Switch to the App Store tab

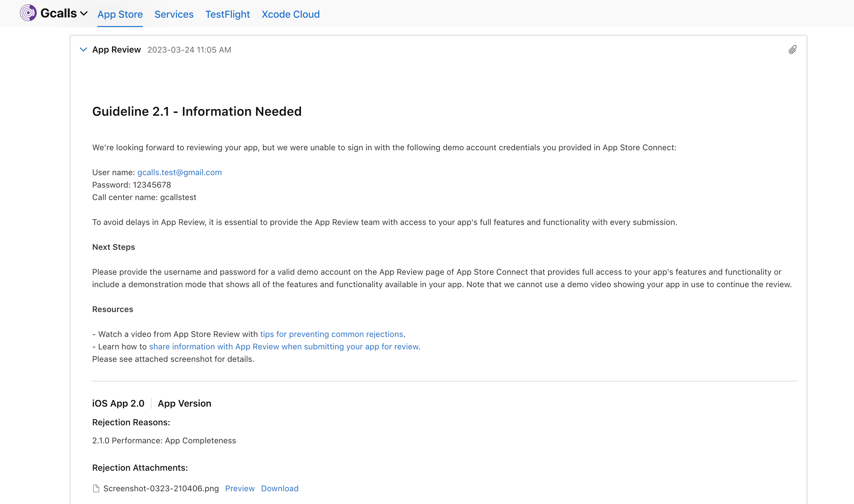pyautogui.click(x=120, y=14)
